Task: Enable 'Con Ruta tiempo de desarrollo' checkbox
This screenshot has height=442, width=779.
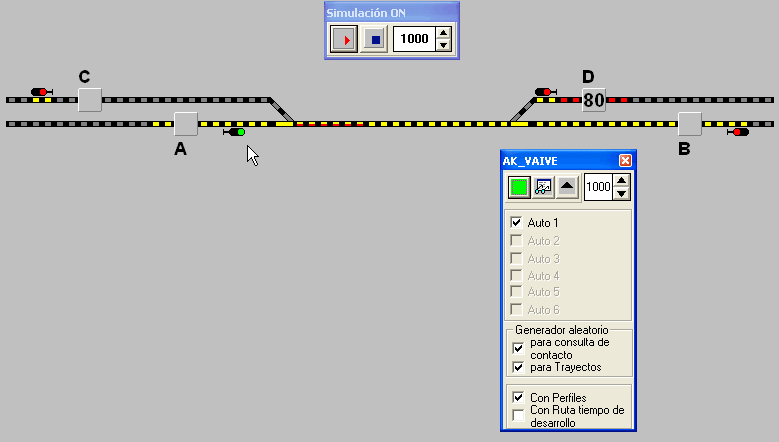Action: click(x=518, y=416)
